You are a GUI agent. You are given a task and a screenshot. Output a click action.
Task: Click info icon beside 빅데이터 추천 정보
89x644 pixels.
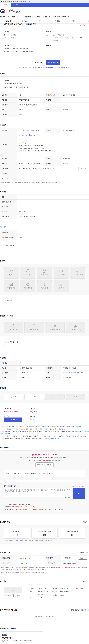15,628
